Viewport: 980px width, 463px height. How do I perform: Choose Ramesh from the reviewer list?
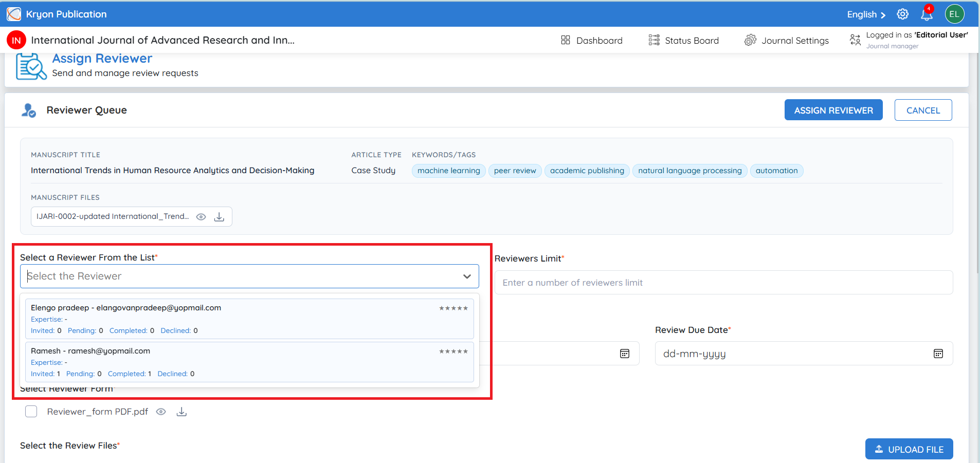[x=249, y=362]
